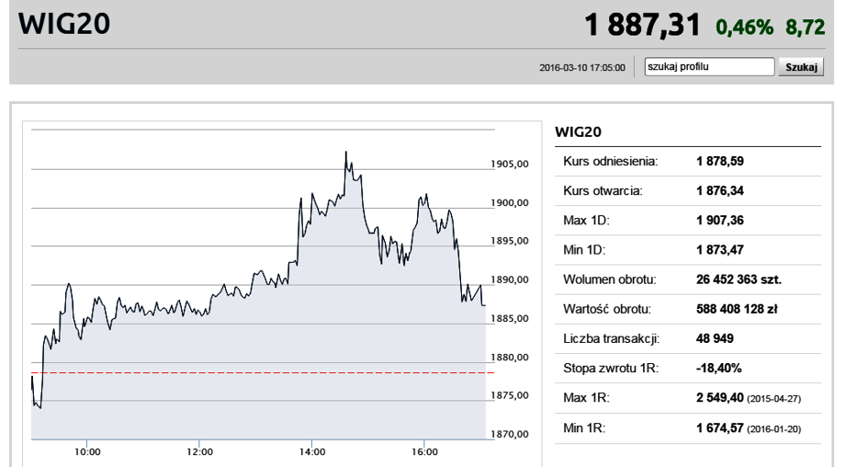This screenshot has height=467, width=868.
Task: Select the Kurs odniesienia row
Action: pos(688,162)
